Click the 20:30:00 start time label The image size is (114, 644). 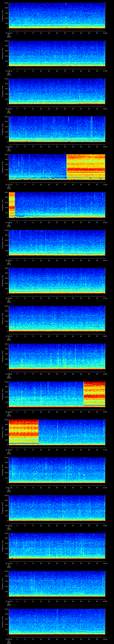pos(9,71)
